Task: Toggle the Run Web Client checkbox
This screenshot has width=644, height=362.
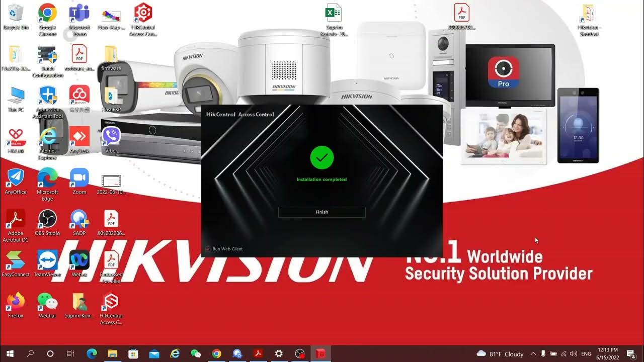Action: point(208,249)
